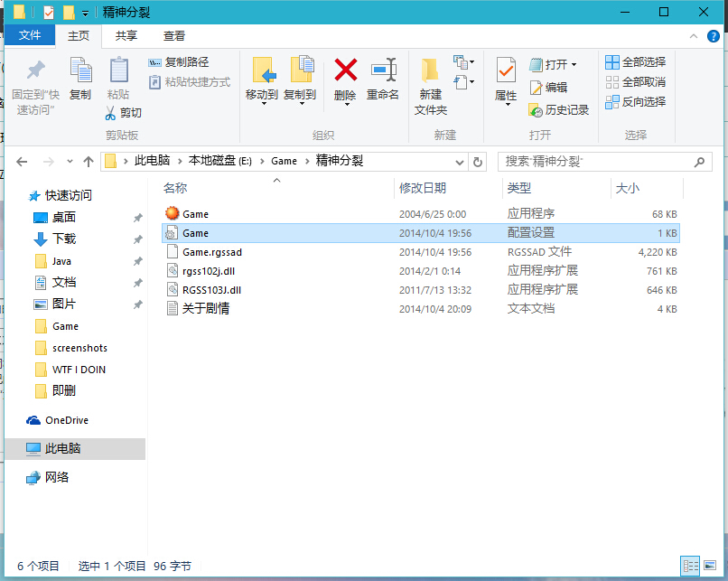
Task: Go up one folder level arrow
Action: (89, 162)
